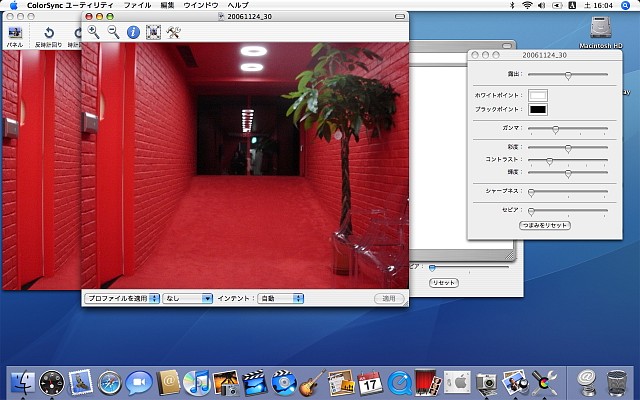The width and height of the screenshot is (640, 400).
Task: Expand the インテント 自動 dropdown
Action: [x=280, y=298]
